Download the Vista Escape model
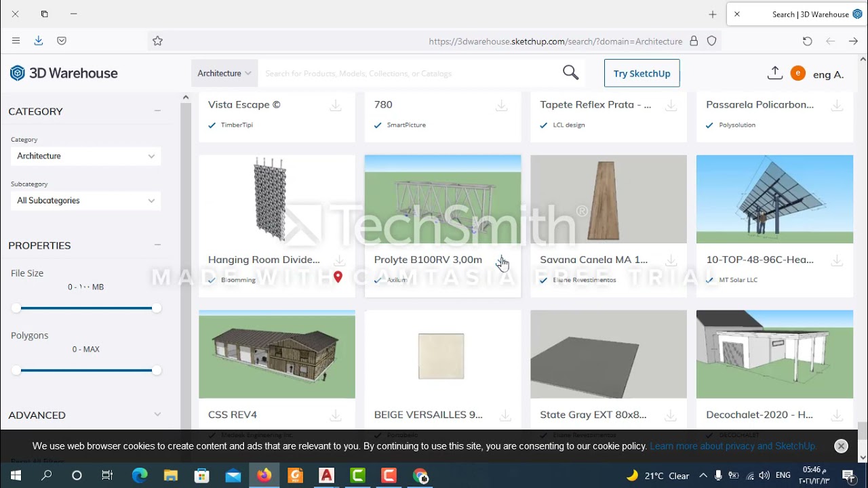The width and height of the screenshot is (868, 488). coord(335,105)
